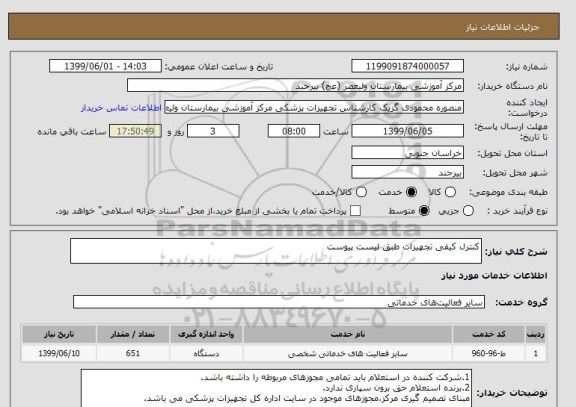Click the quantity cell 651
576x407 pixels.
click(x=133, y=353)
